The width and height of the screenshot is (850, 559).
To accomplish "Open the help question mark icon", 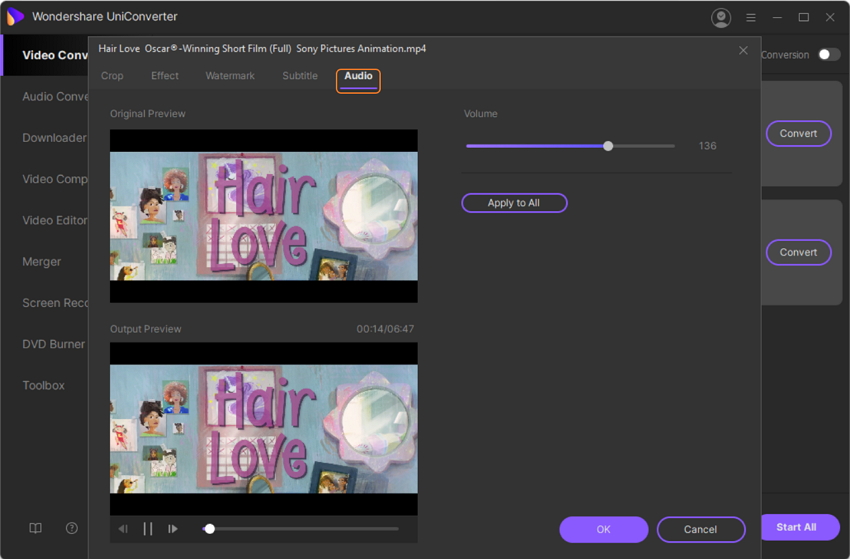I will tap(72, 528).
